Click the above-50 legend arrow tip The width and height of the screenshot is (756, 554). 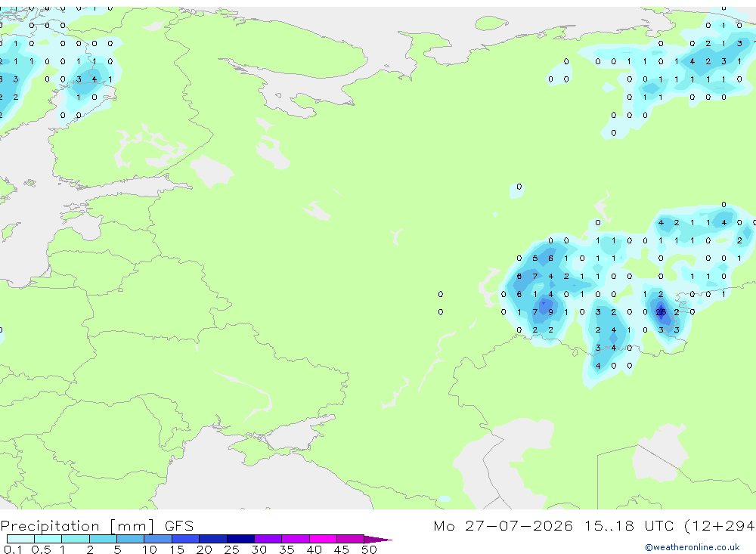(x=378, y=539)
